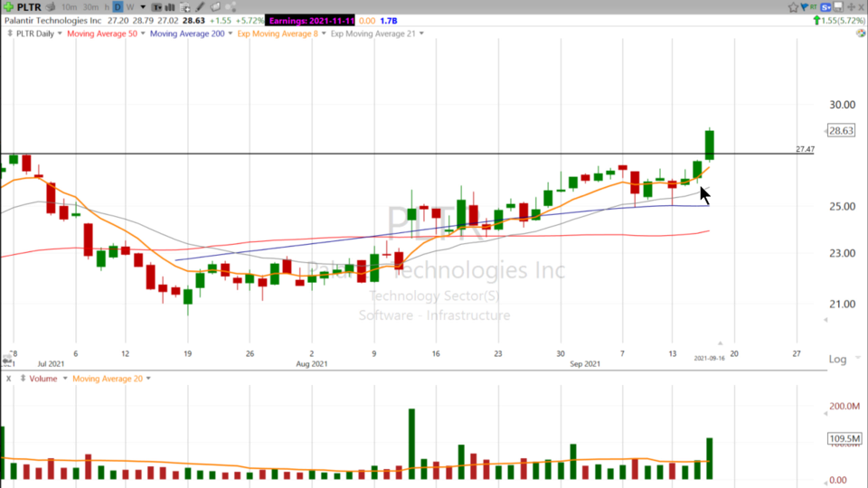Click the Exp Moving Average 8 label
Image resolution: width=868 pixels, height=488 pixels.
pos(278,33)
